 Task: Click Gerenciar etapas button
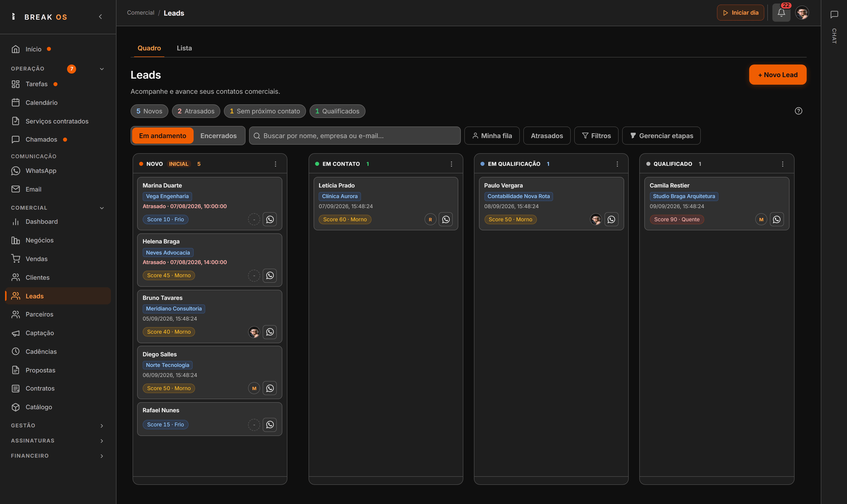tap(661, 136)
